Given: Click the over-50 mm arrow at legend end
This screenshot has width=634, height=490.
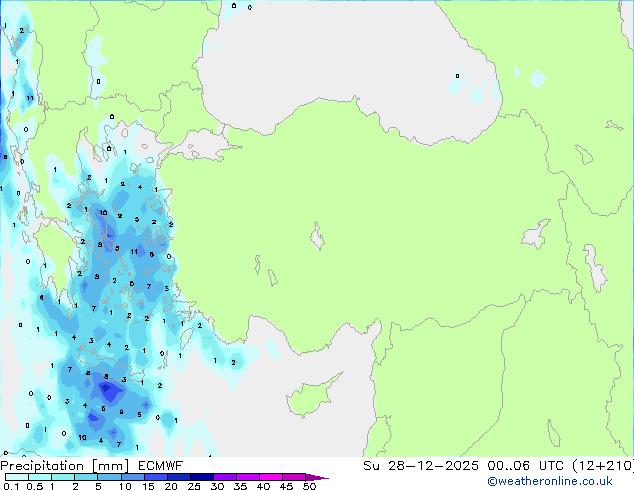Looking at the screenshot, I should (317, 477).
